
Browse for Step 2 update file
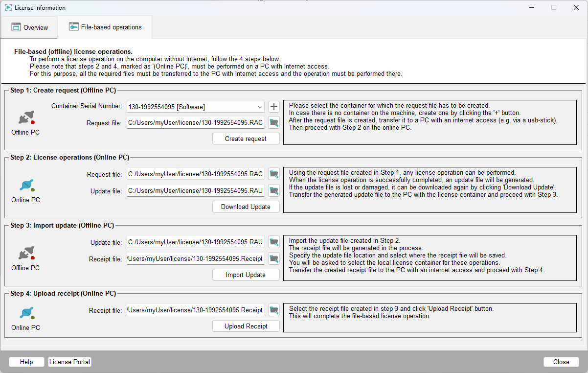(274, 190)
